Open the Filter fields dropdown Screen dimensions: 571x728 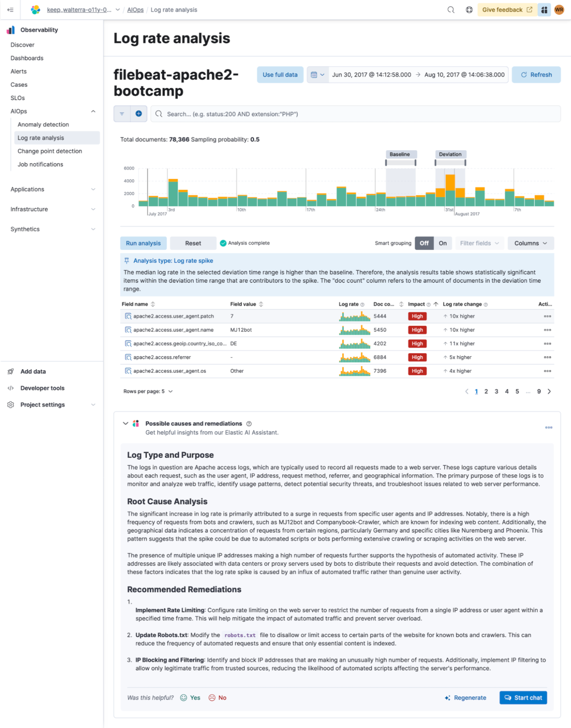pos(479,243)
